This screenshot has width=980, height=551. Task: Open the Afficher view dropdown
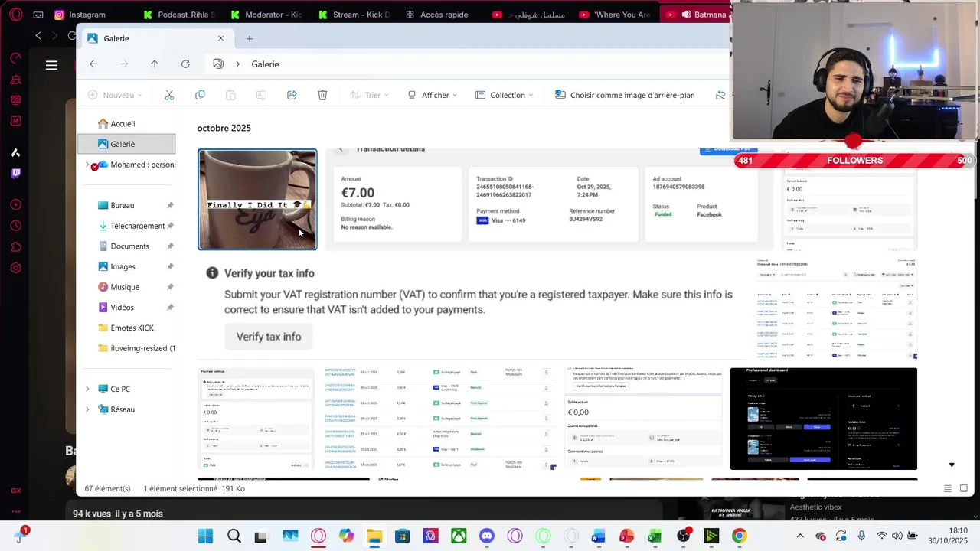(433, 95)
